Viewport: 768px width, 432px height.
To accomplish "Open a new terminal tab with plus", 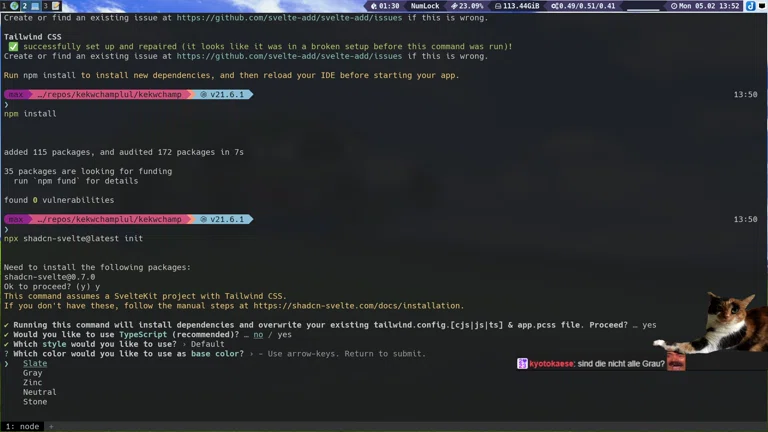I will tap(50, 426).
